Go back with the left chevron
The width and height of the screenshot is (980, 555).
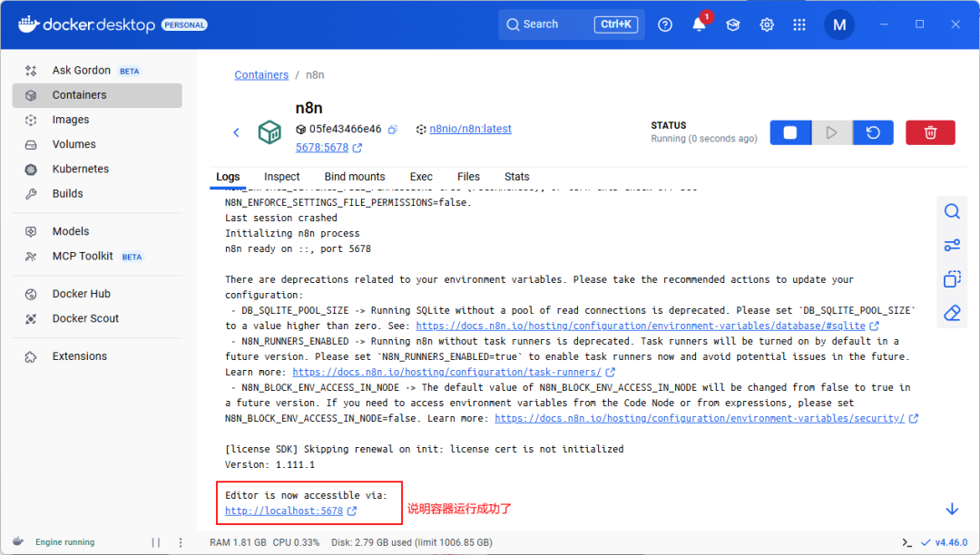click(x=236, y=132)
